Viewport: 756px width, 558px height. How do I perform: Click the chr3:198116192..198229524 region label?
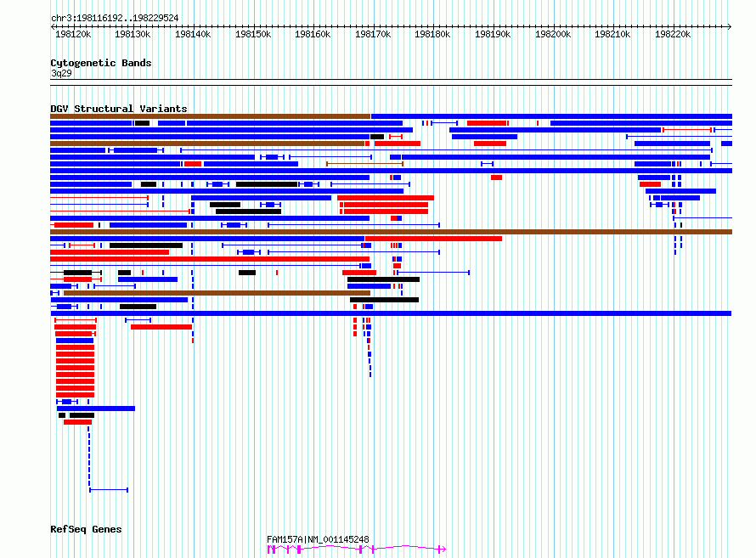pos(115,18)
